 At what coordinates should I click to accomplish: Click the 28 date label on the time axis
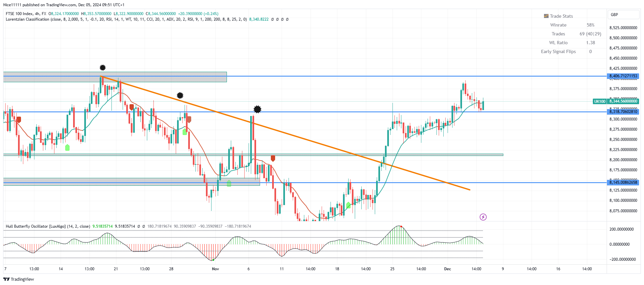171,269
